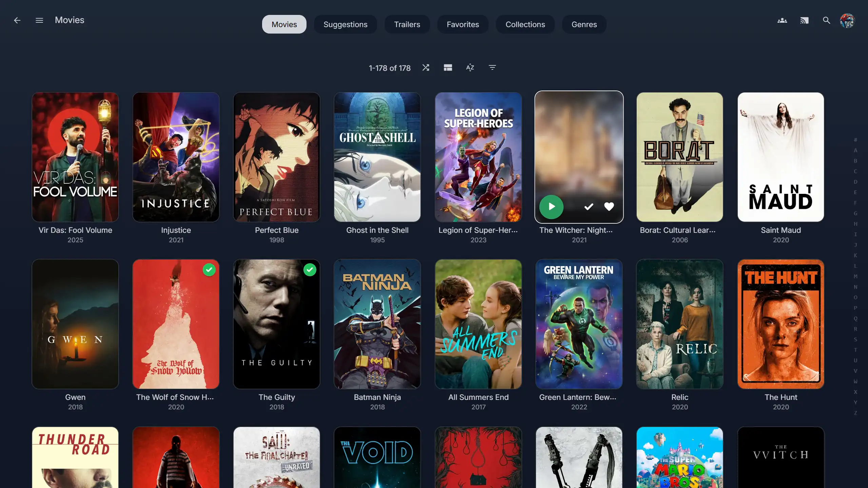The width and height of the screenshot is (868, 488).
Task: Open the search magnifier icon
Action: [826, 20]
